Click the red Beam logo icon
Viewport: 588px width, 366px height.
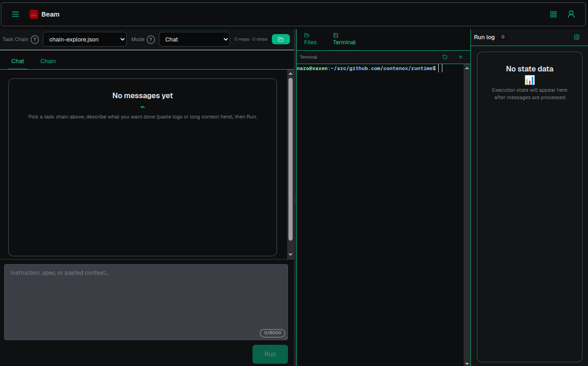click(33, 14)
